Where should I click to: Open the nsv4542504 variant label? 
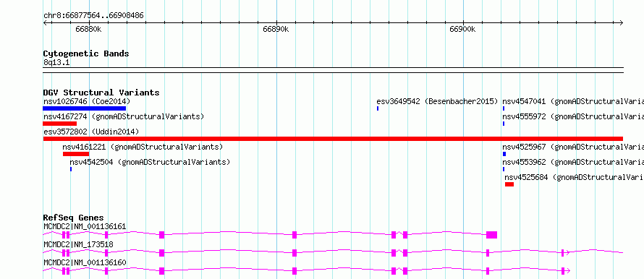[x=150, y=162]
